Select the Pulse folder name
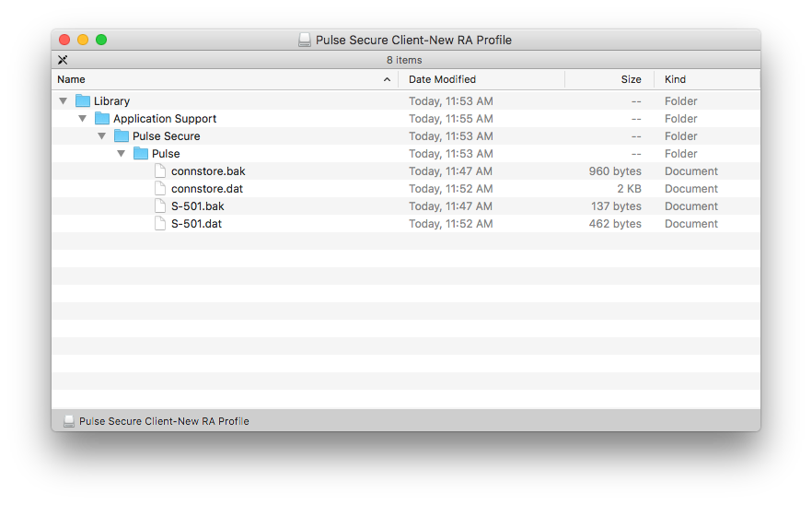This screenshot has width=812, height=505. click(166, 154)
